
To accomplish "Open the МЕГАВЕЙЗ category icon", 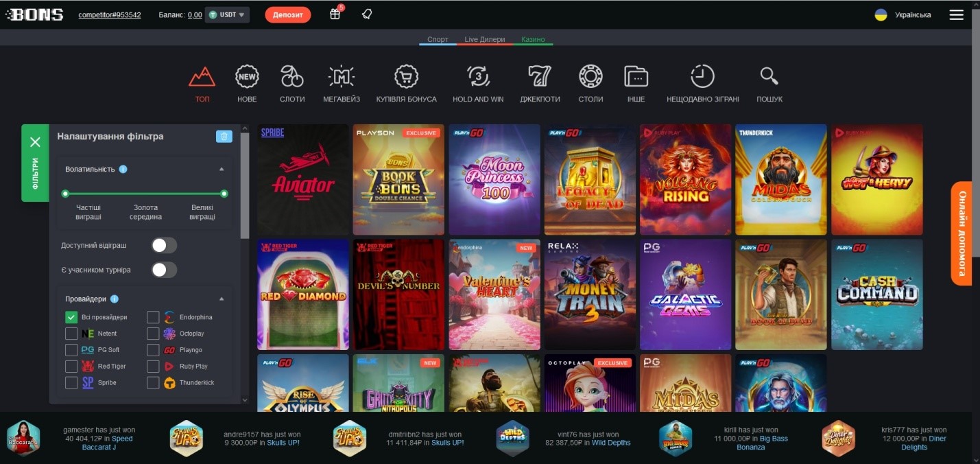I will [342, 76].
